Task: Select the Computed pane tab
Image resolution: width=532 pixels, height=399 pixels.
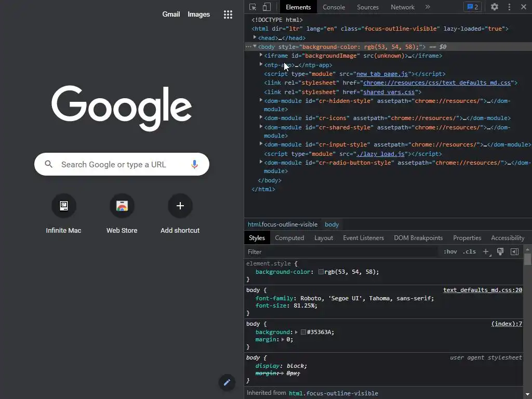Action: pos(289,238)
